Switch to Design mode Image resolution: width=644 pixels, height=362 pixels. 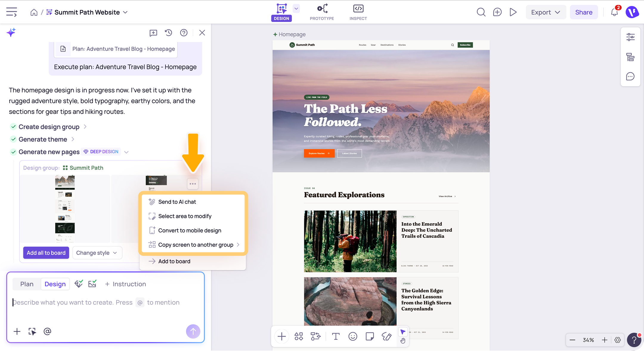55,284
